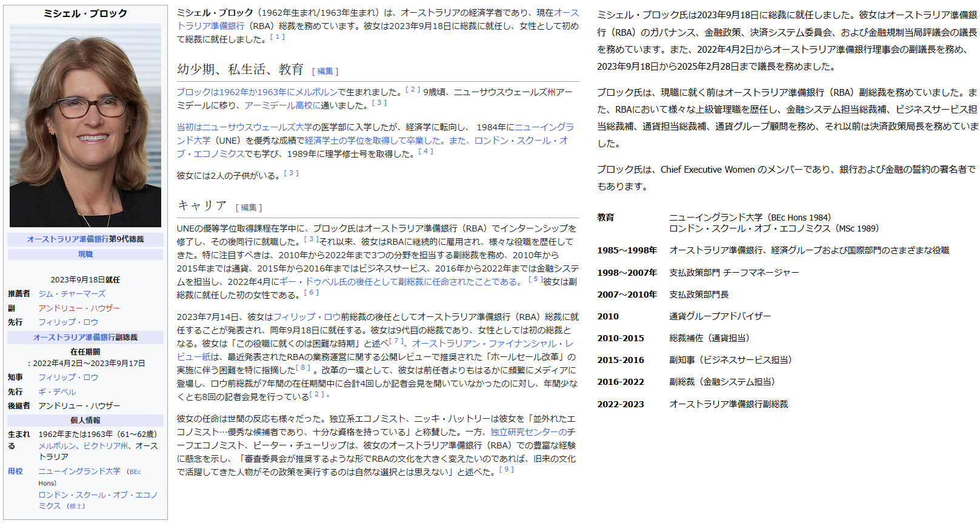Screen dimensions: 980x523
Task: Open the 編集 link beside 幼少期、私生活、教育 heading
Action: click(x=325, y=72)
